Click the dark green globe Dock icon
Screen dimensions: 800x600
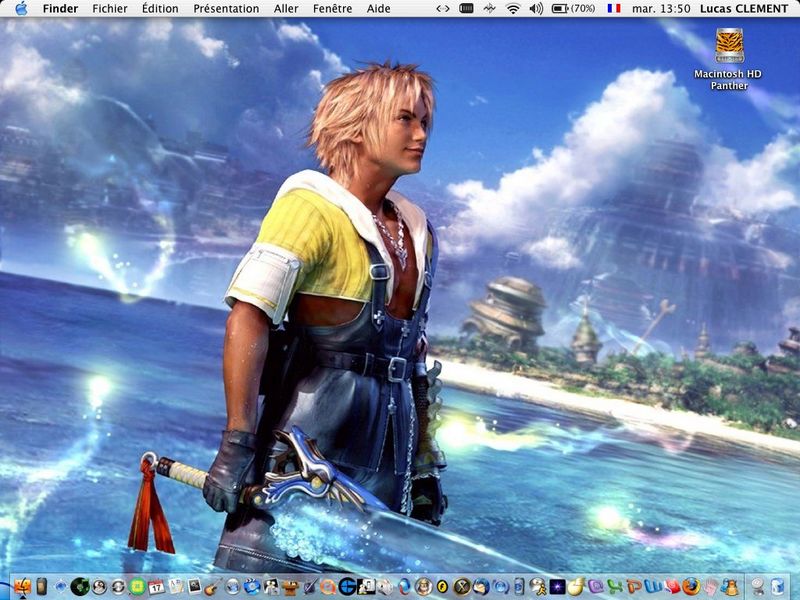(80, 587)
